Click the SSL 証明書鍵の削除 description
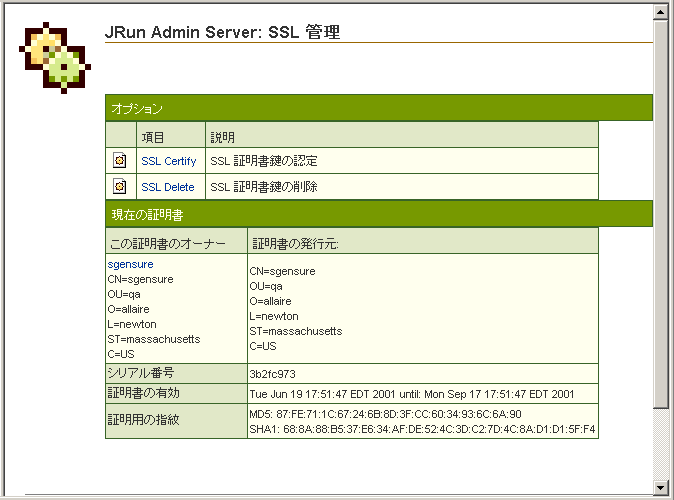The width and height of the screenshot is (674, 500). tap(263, 187)
